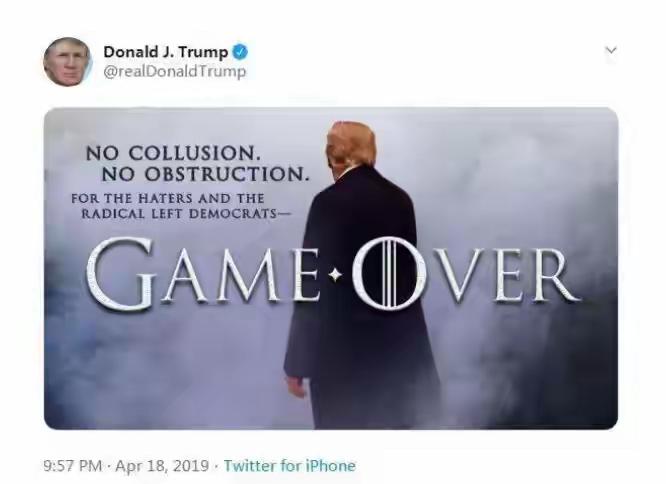
Task: Click the FOR THE HATERS AND THE line
Action: (x=167, y=197)
